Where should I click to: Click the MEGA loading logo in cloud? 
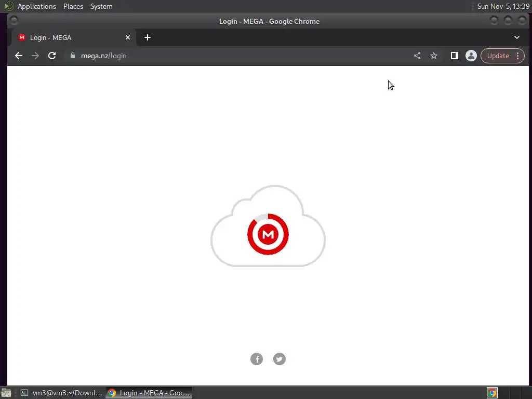[268, 234]
